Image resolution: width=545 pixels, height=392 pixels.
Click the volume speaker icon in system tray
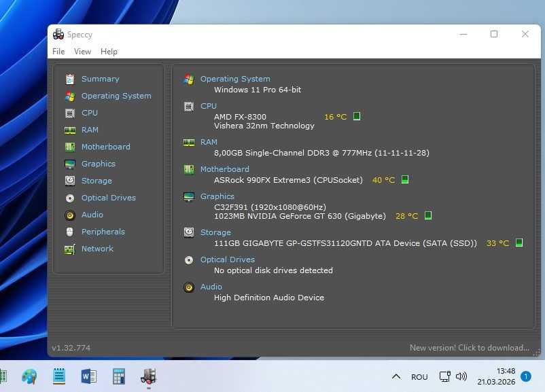click(461, 376)
